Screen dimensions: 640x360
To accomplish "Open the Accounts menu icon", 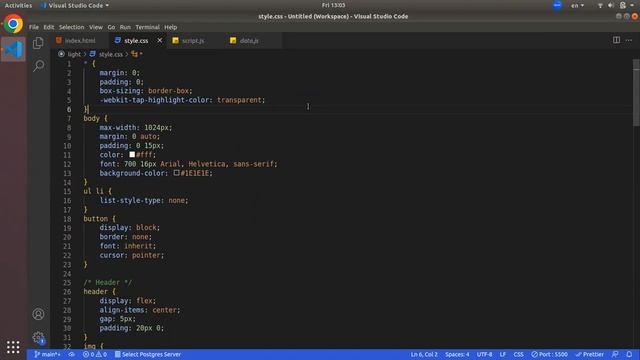I will click(38, 313).
